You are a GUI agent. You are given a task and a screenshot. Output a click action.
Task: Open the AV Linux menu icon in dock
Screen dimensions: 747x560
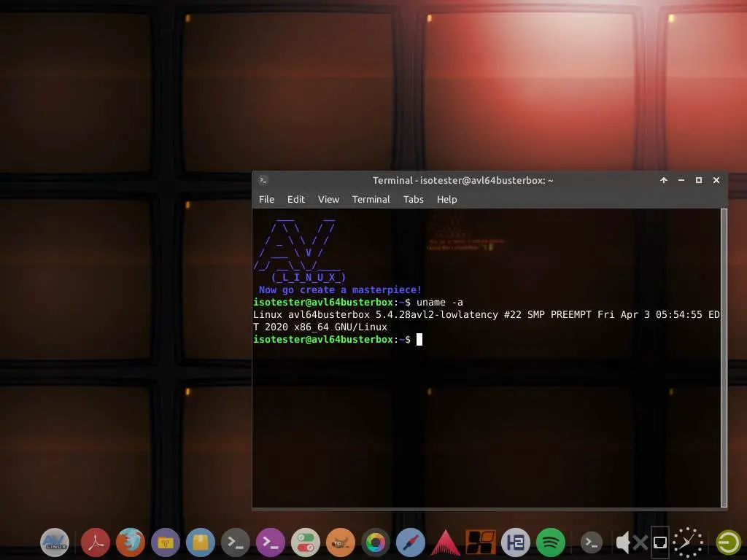click(55, 542)
